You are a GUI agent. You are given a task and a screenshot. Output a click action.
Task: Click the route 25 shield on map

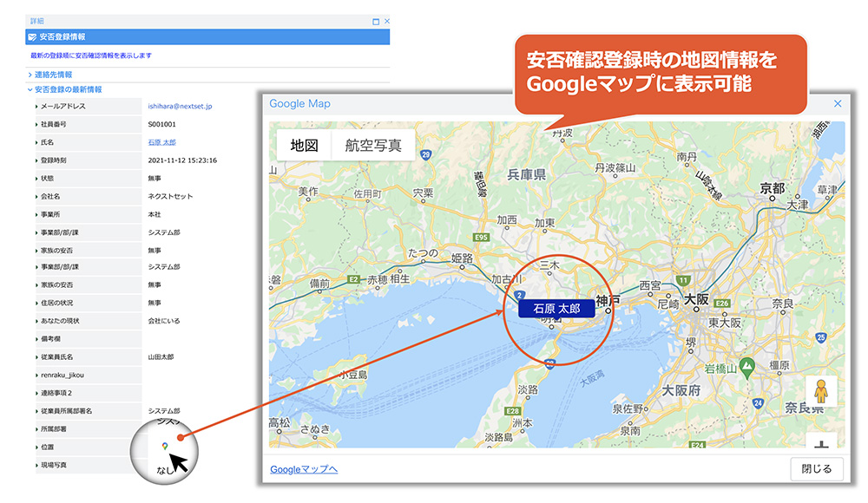[820, 337]
